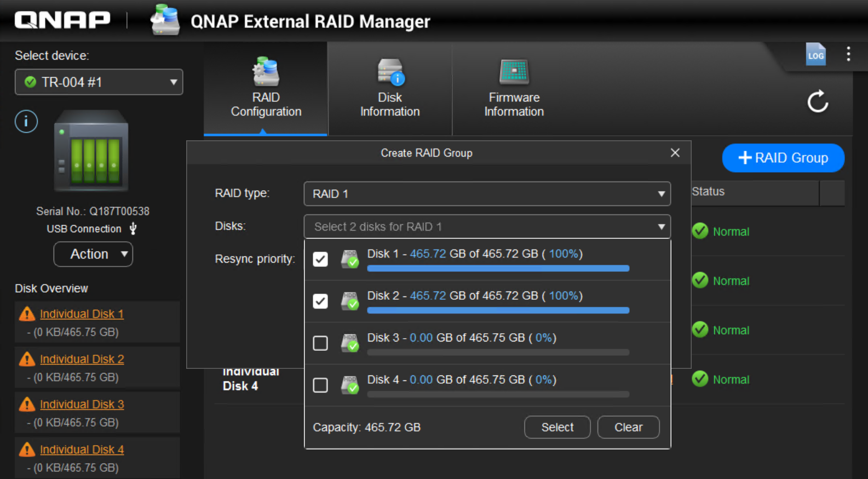Viewport: 868px width, 479px height.
Task: Uncheck the Disk 2 checkbox
Action: tap(320, 301)
